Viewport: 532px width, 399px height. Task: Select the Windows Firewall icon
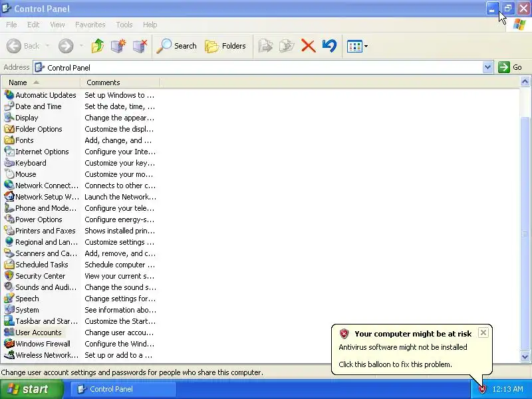pyautogui.click(x=9, y=344)
